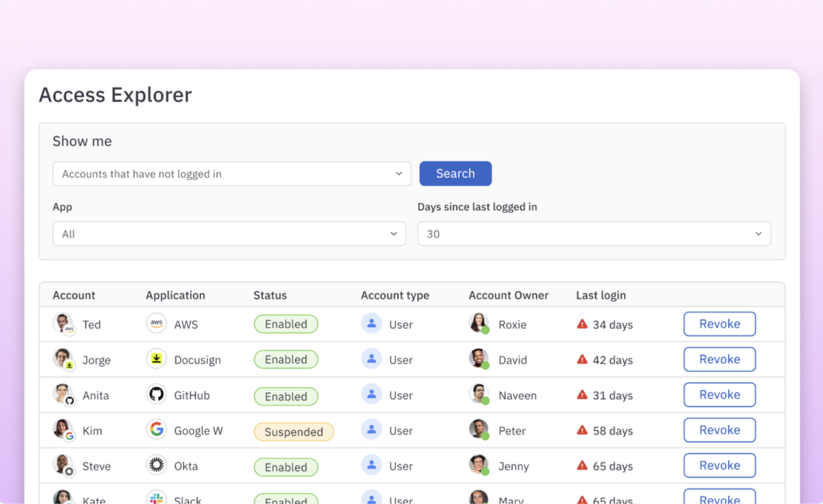
Task: Click the user type icon in Ted's row
Action: click(371, 324)
